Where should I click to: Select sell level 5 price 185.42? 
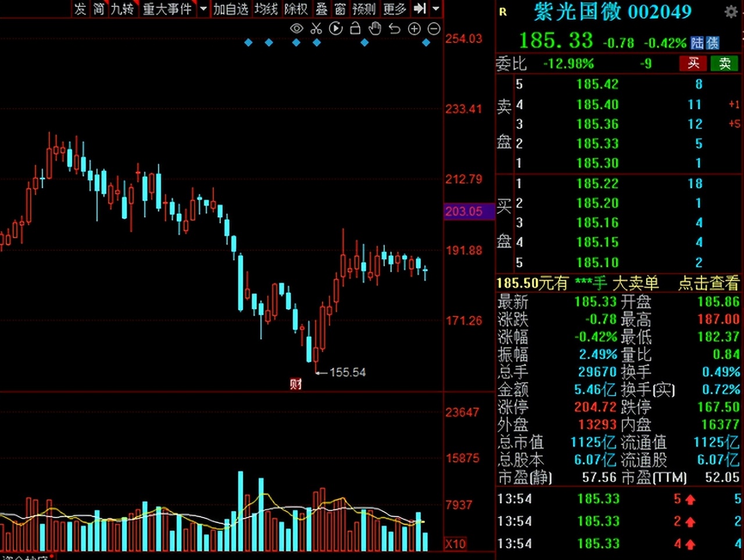(x=598, y=84)
